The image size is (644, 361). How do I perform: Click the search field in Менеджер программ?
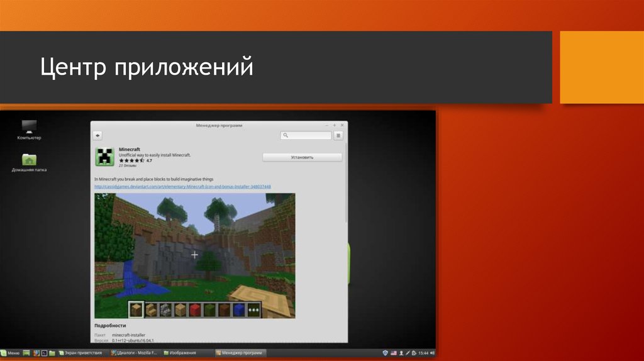point(306,135)
